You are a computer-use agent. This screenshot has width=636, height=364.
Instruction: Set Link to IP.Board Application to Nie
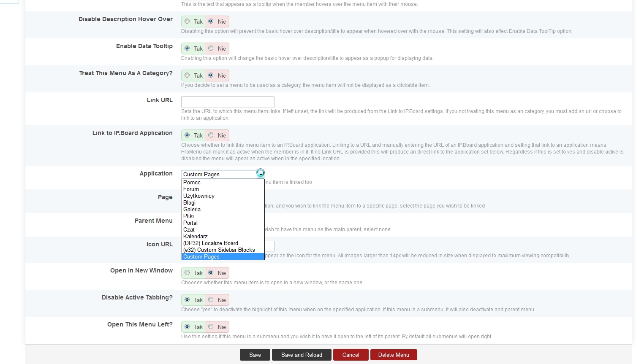click(211, 135)
